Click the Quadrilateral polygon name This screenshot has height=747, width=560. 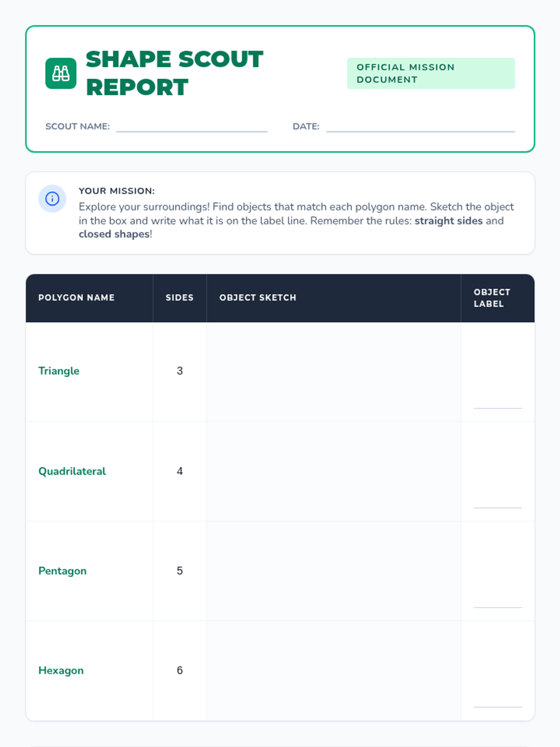(72, 471)
